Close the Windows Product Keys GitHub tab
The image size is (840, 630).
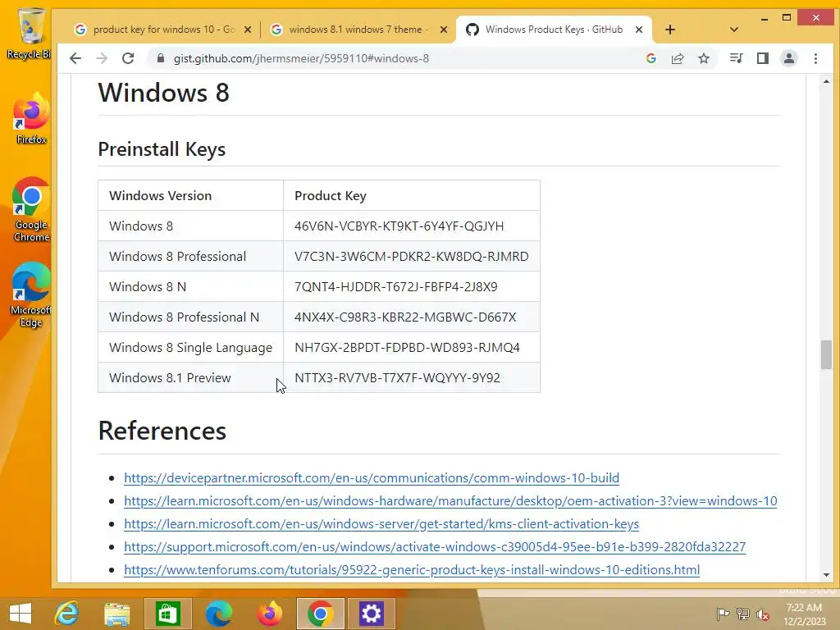point(638,30)
